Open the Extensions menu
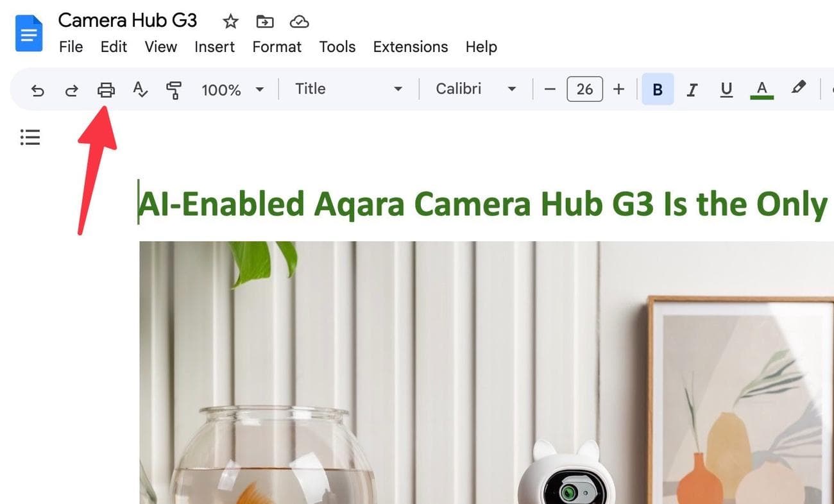This screenshot has width=834, height=504. [411, 47]
